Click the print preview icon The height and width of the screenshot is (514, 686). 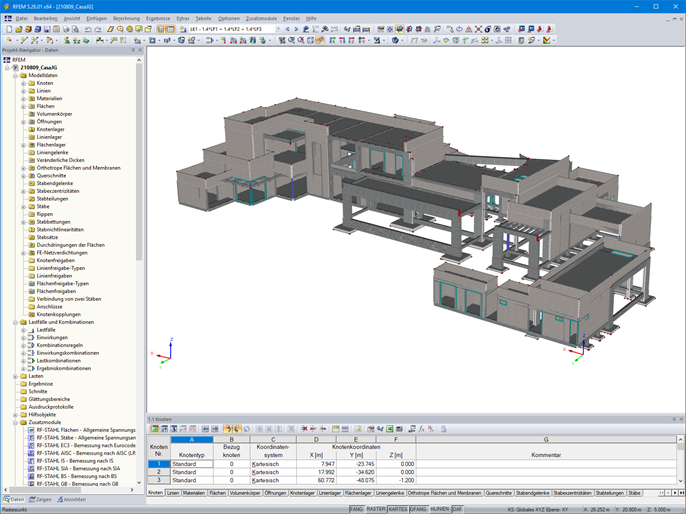tap(75, 29)
